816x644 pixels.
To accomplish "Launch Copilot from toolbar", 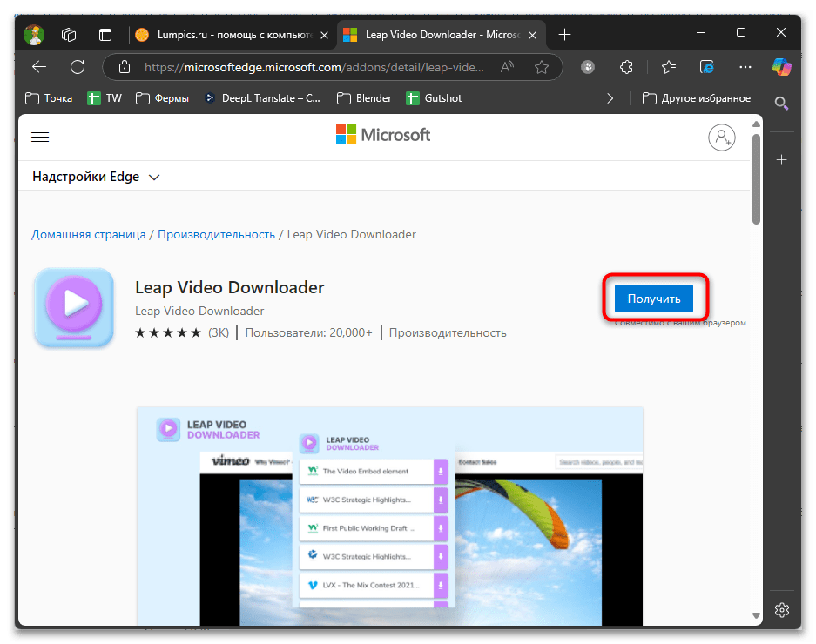I will pos(782,67).
